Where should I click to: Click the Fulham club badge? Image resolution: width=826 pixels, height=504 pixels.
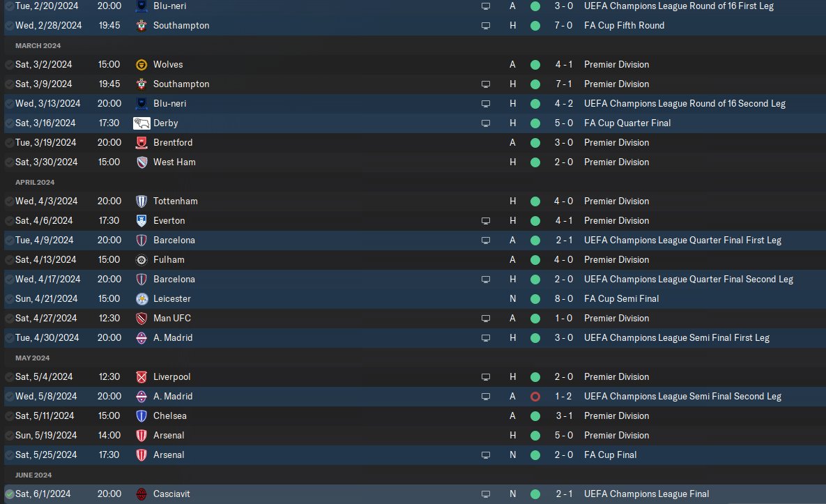pos(142,259)
